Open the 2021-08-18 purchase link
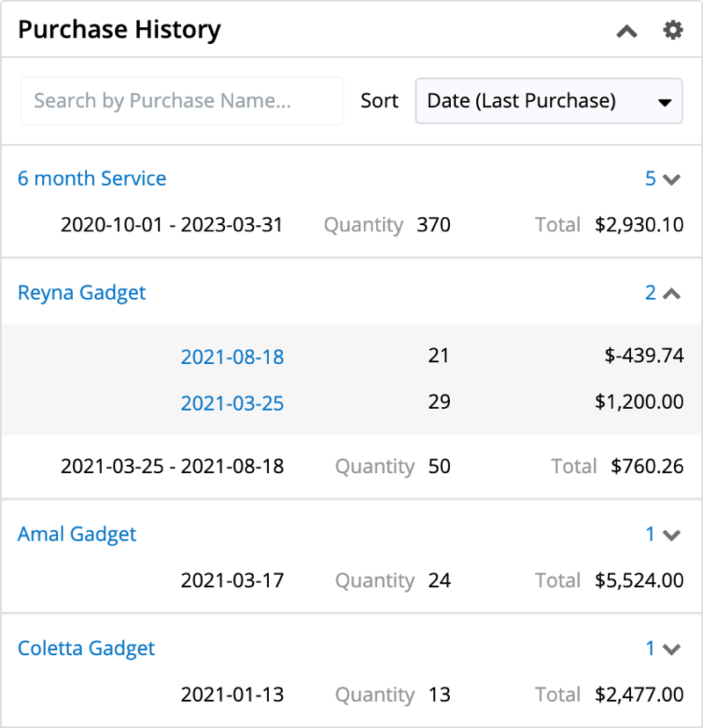 [232, 357]
